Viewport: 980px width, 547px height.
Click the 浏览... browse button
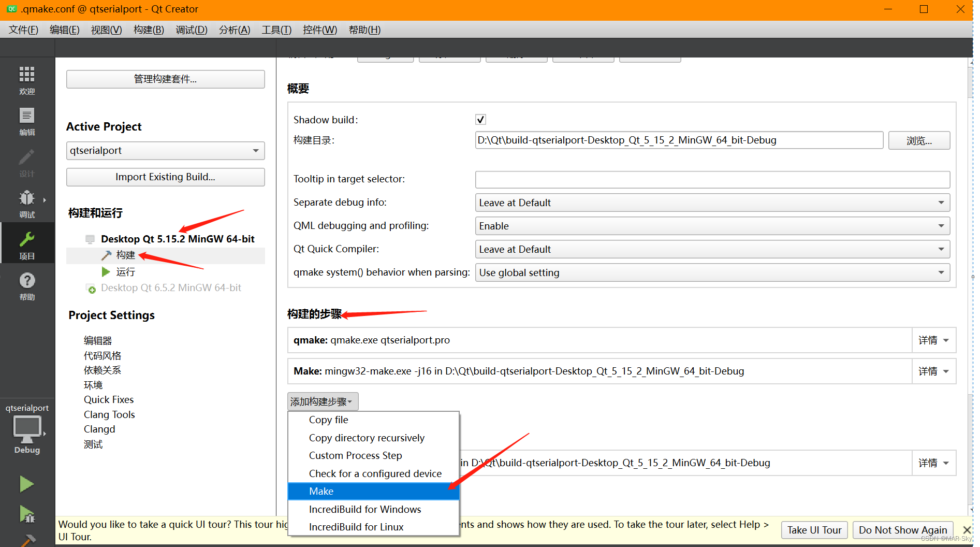pos(919,140)
